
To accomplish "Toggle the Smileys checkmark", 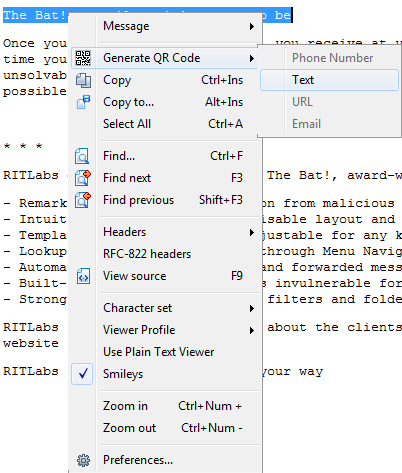I will pyautogui.click(x=82, y=374).
